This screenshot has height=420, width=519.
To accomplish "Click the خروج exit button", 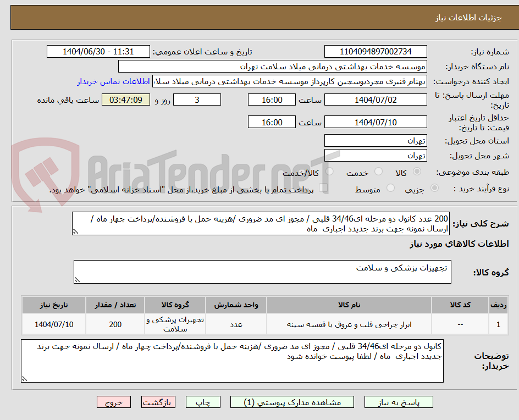I will click(113, 402).
